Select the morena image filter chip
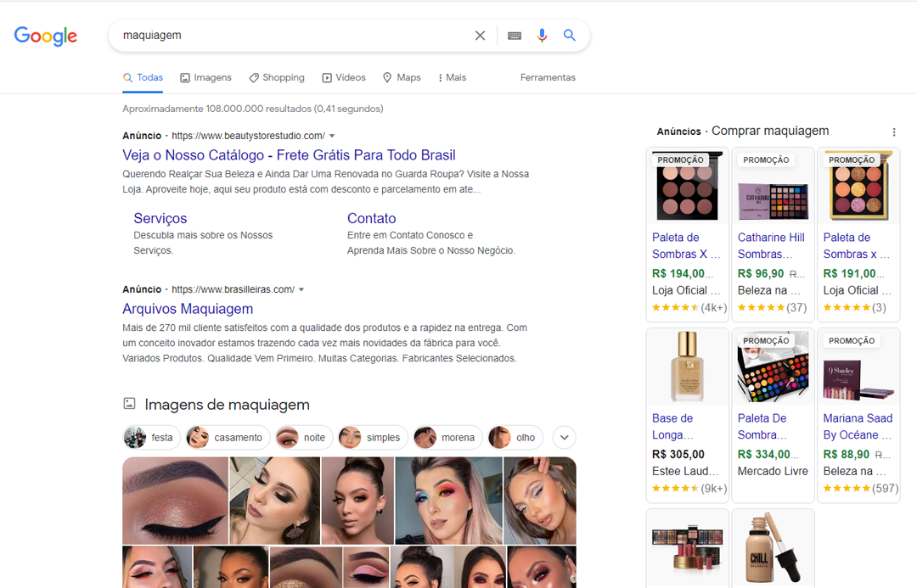This screenshot has height=588, width=917. coord(447,438)
